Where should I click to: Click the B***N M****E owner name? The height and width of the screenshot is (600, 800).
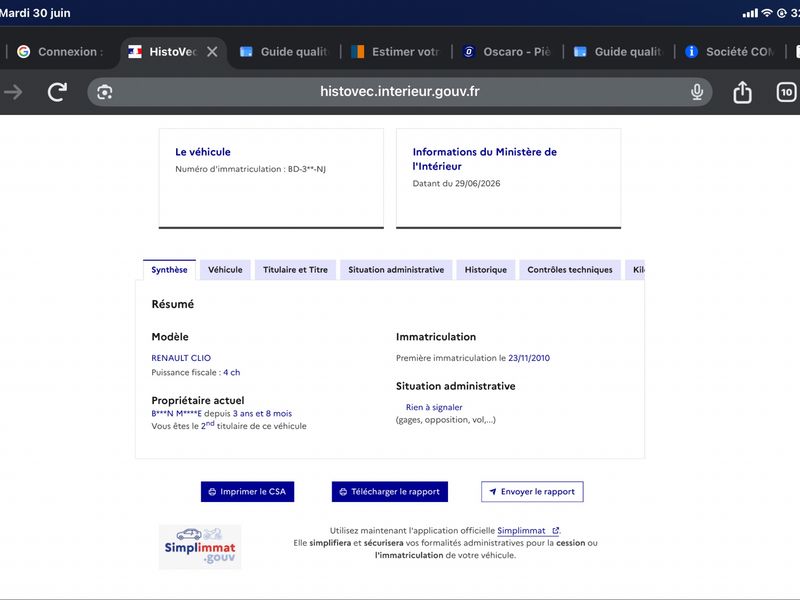(x=177, y=414)
